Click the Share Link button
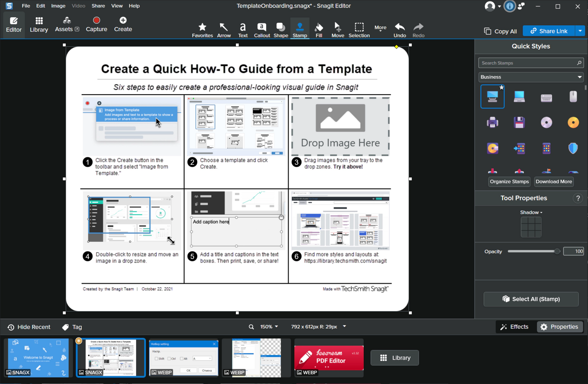This screenshot has width=588, height=384. click(549, 31)
